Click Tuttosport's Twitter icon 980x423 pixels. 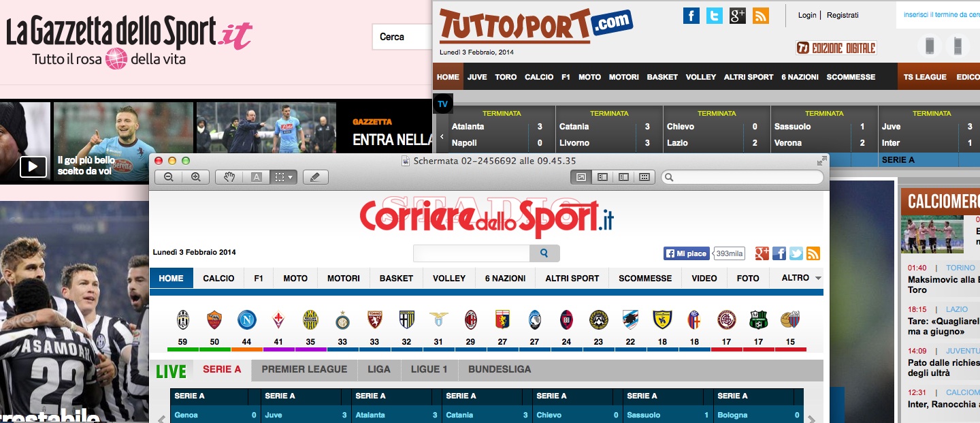pos(714,16)
